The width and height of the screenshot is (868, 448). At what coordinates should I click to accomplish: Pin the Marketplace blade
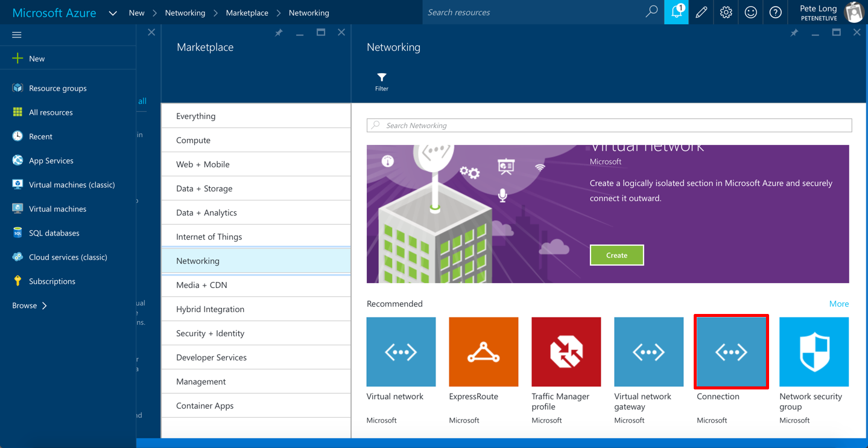coord(279,33)
